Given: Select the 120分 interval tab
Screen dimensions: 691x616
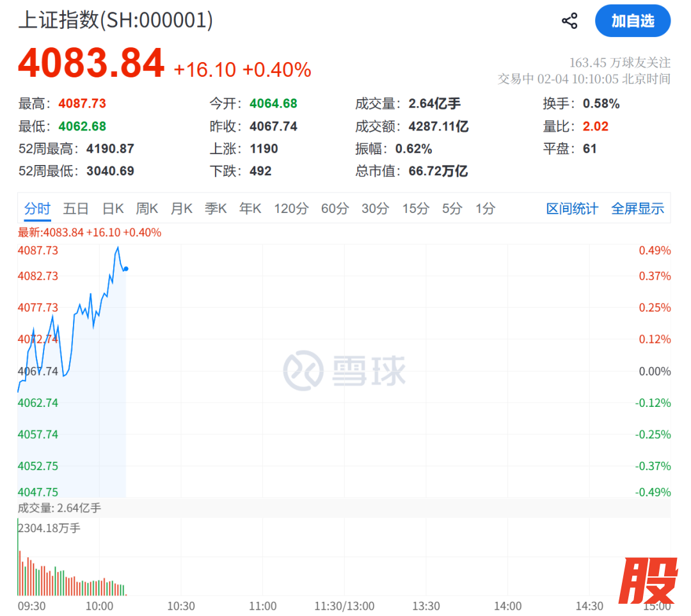Looking at the screenshot, I should 291,209.
